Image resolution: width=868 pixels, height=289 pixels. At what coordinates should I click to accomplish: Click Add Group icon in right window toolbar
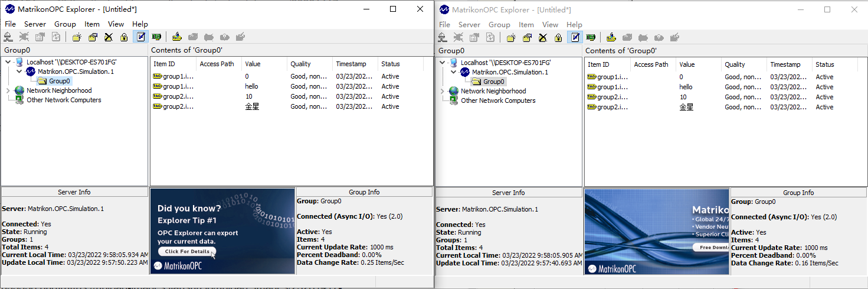(511, 37)
